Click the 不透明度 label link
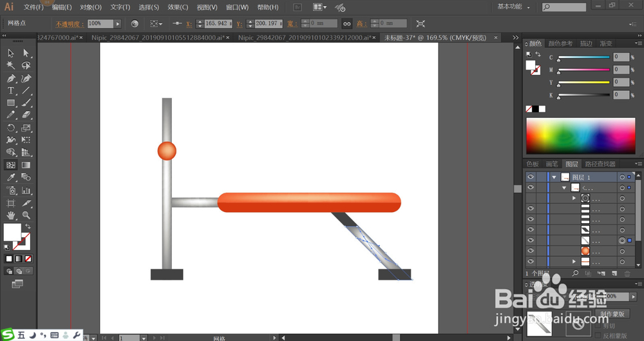This screenshot has height=341, width=644. [70, 24]
